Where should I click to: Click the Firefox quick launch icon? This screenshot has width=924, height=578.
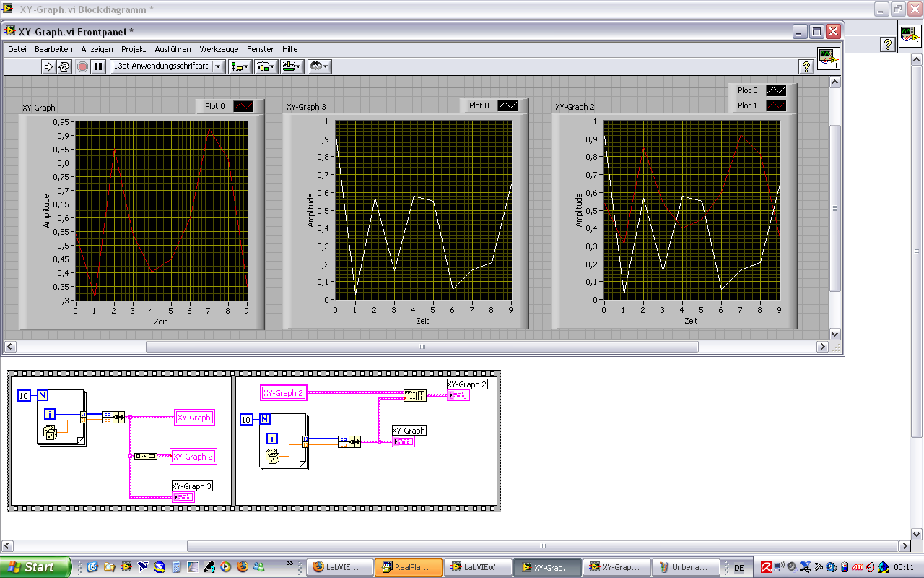pos(242,567)
